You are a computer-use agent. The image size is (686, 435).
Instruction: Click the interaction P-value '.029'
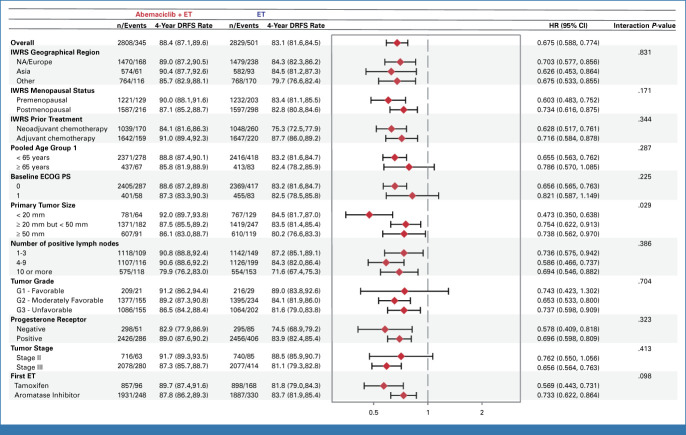click(x=644, y=205)
